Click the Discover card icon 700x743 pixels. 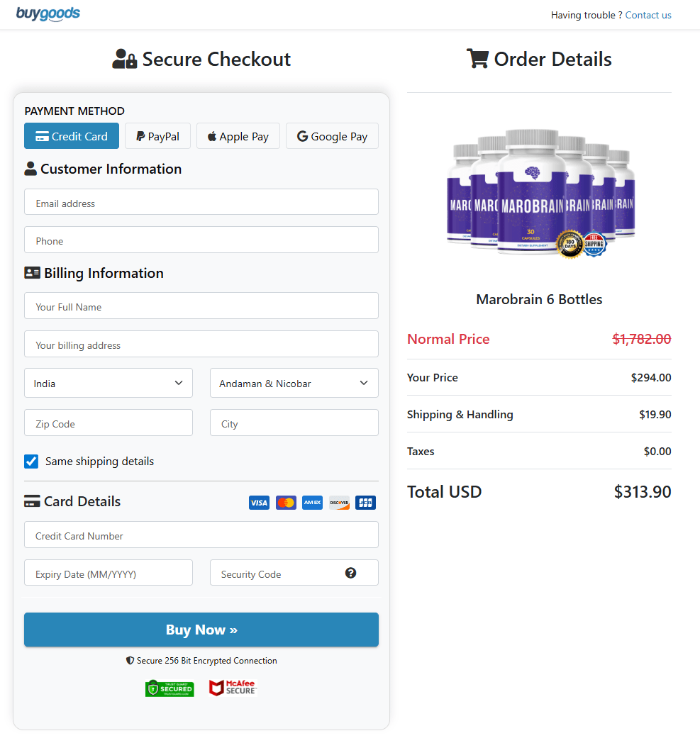coord(339,503)
